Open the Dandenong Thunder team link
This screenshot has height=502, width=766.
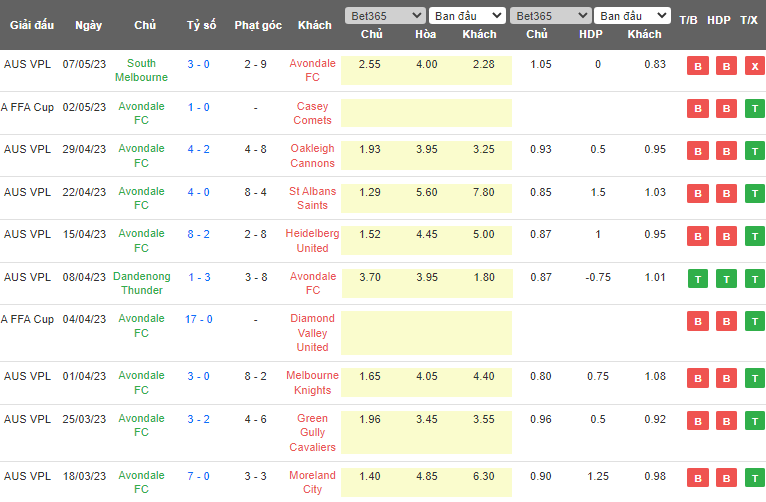pyautogui.click(x=141, y=283)
